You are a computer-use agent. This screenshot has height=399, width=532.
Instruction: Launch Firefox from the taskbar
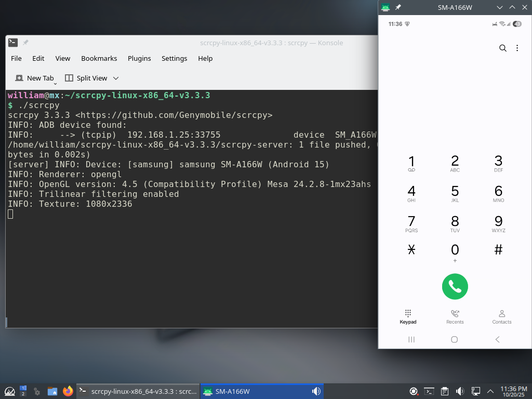click(x=68, y=391)
